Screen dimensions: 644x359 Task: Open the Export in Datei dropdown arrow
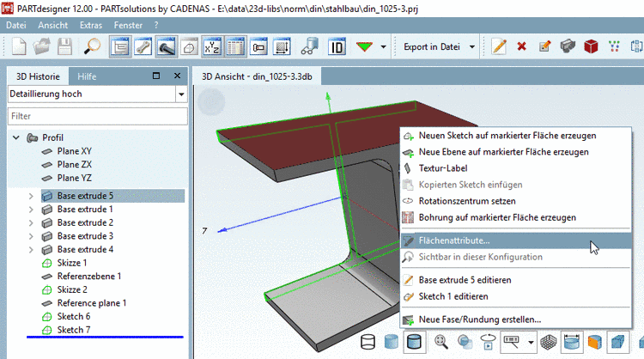(x=473, y=46)
